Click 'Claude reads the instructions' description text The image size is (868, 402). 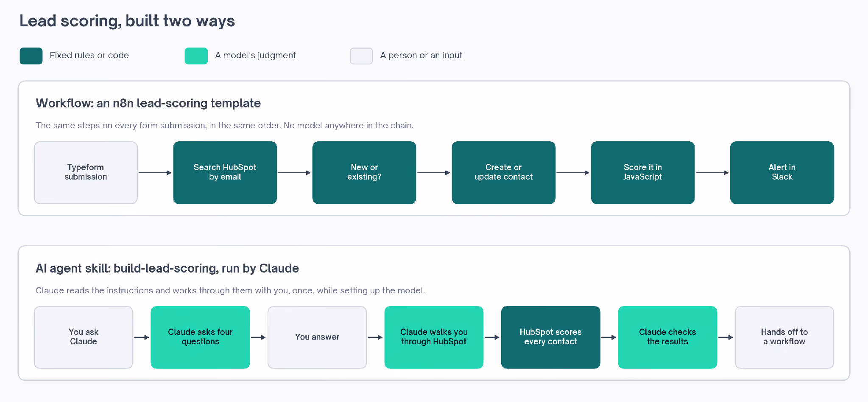(230, 290)
